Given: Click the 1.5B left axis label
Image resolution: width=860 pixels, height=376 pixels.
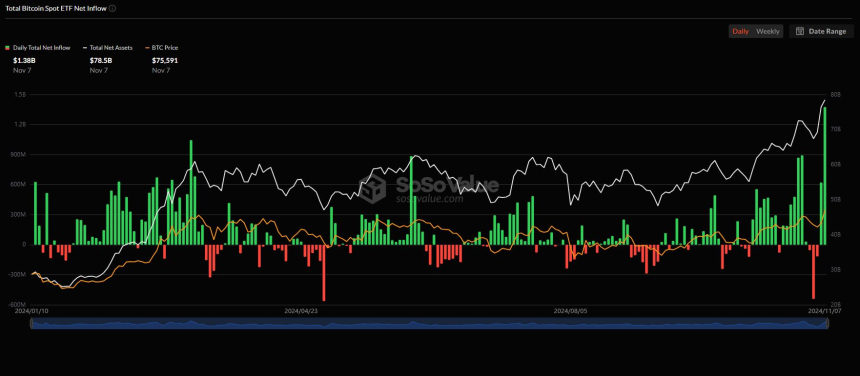Looking at the screenshot, I should (20, 95).
